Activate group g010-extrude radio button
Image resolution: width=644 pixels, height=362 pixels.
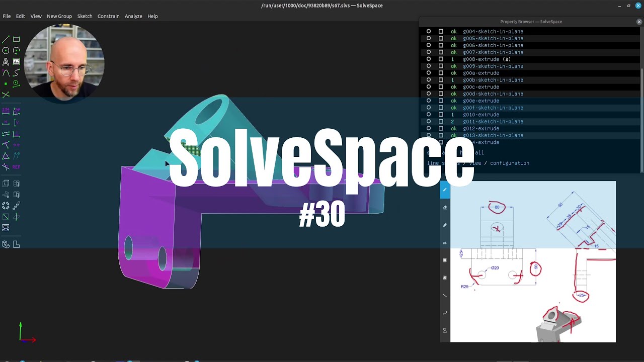click(429, 114)
